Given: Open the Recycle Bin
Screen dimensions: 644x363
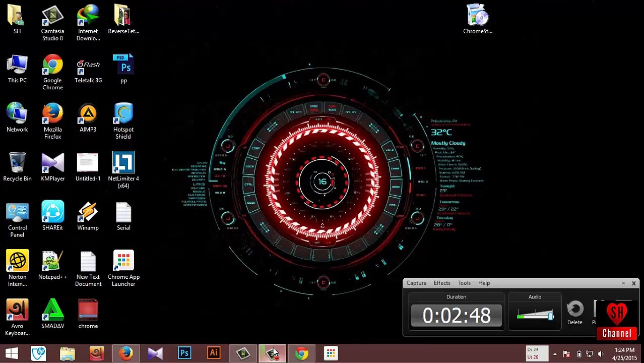Looking at the screenshot, I should pyautogui.click(x=17, y=167).
